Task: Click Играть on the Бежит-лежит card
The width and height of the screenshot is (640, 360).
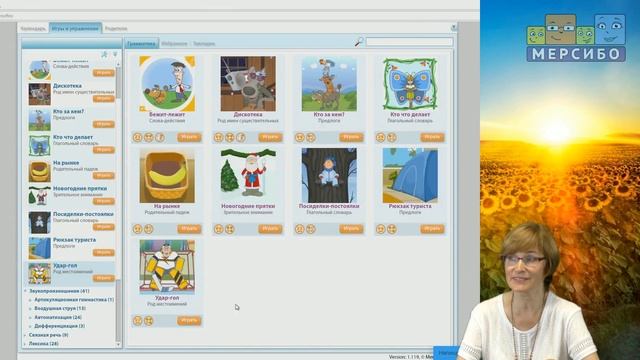Action: coord(189,137)
